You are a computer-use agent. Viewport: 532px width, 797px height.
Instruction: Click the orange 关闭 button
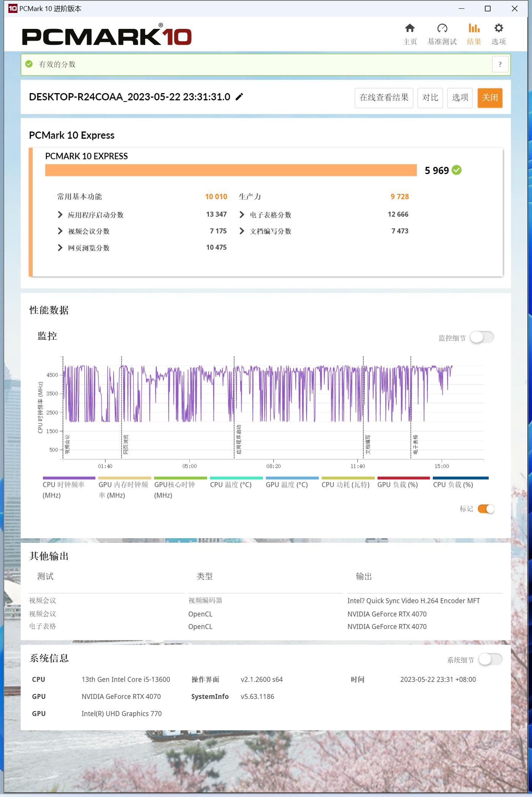pos(490,98)
